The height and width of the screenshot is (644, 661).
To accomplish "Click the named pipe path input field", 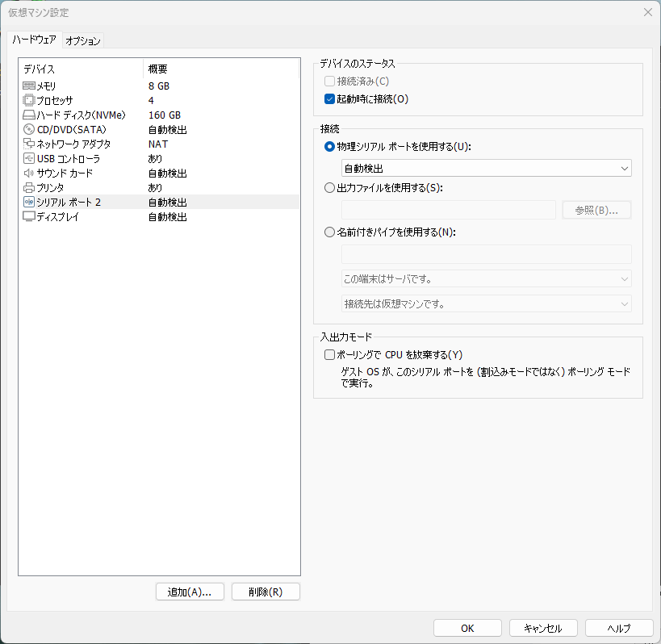I will [x=486, y=254].
